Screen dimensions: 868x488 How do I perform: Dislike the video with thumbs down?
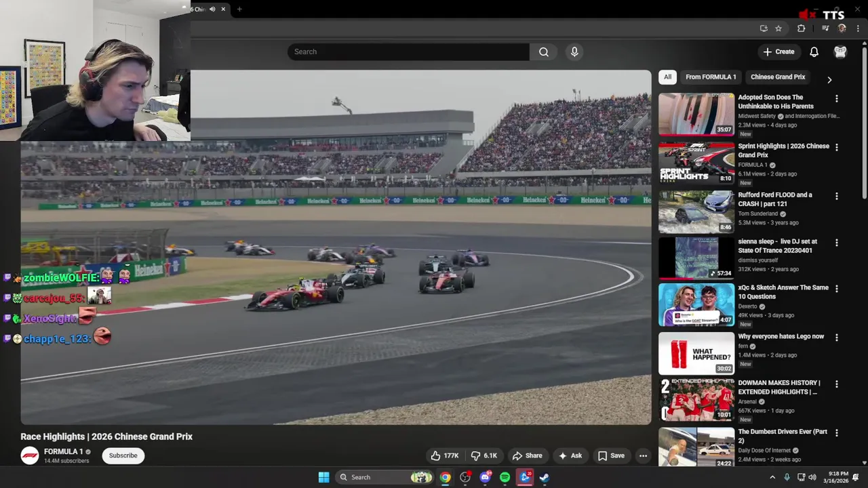pos(484,455)
